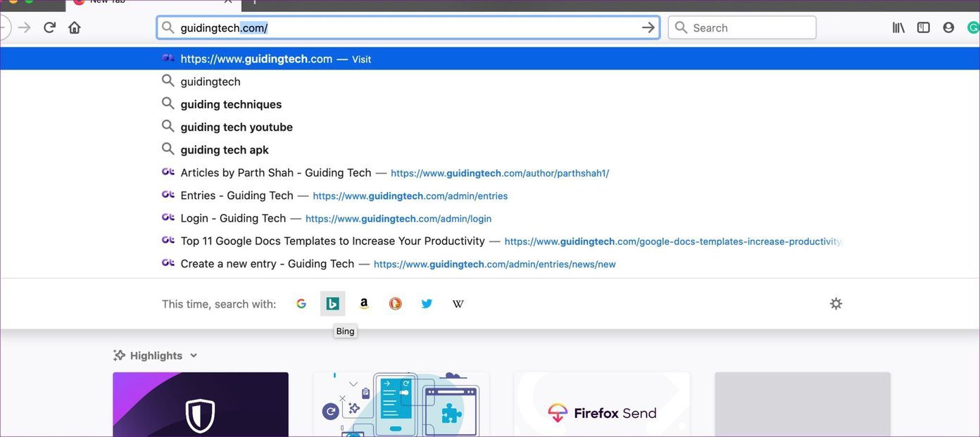Open search settings gear icon
The height and width of the screenshot is (437, 980).
point(836,304)
